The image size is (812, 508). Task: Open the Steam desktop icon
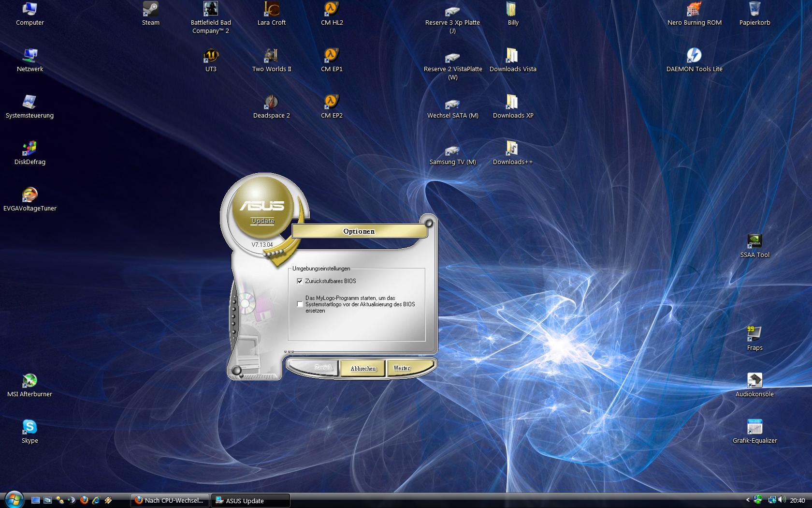point(150,14)
